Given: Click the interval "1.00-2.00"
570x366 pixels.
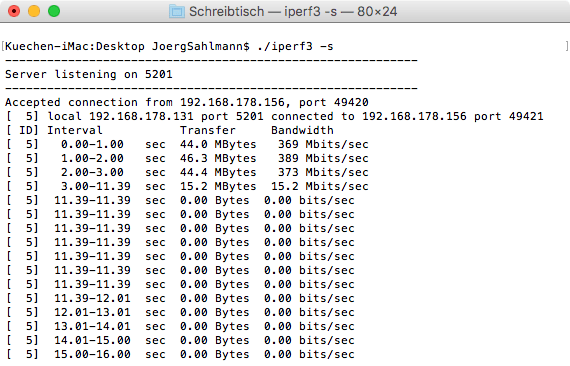Looking at the screenshot, I should pyautogui.click(x=92, y=158).
